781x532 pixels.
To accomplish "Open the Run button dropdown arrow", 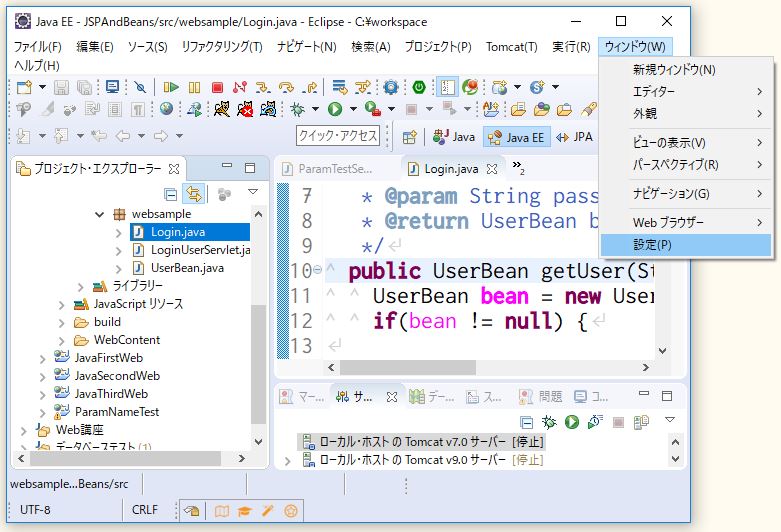I will click(x=353, y=109).
